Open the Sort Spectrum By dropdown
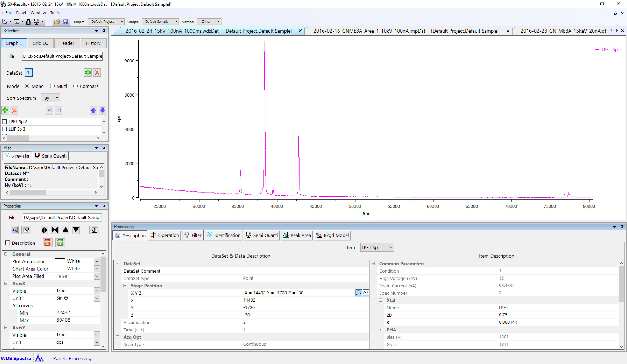627x364 pixels. coord(50,98)
